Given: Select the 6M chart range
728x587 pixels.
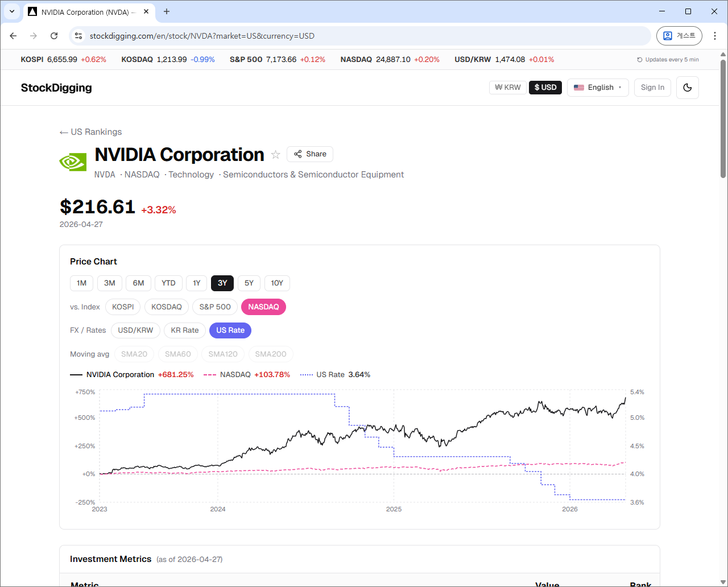Looking at the screenshot, I should click(138, 283).
